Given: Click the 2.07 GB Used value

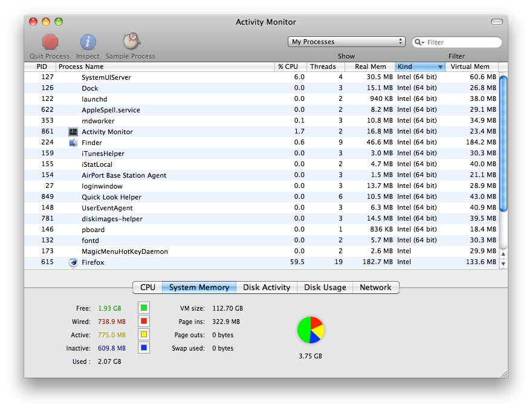Looking at the screenshot, I should tap(109, 361).
